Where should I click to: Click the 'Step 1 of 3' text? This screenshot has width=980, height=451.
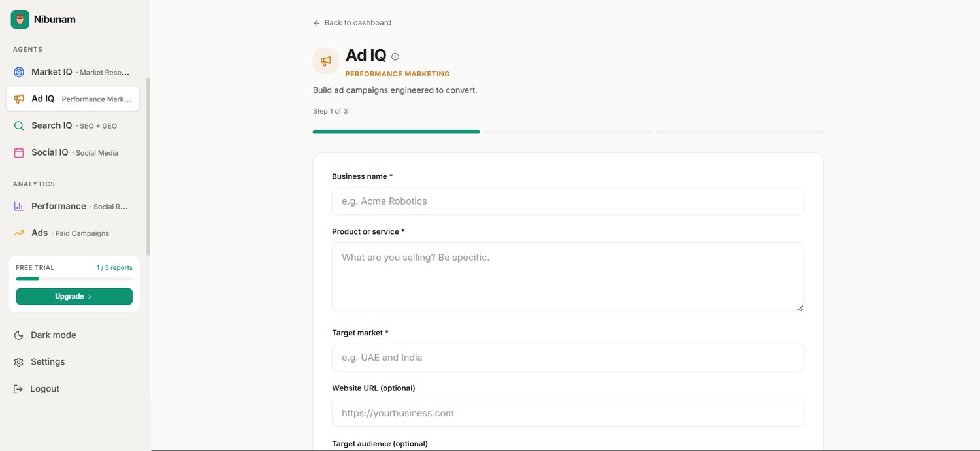(330, 111)
